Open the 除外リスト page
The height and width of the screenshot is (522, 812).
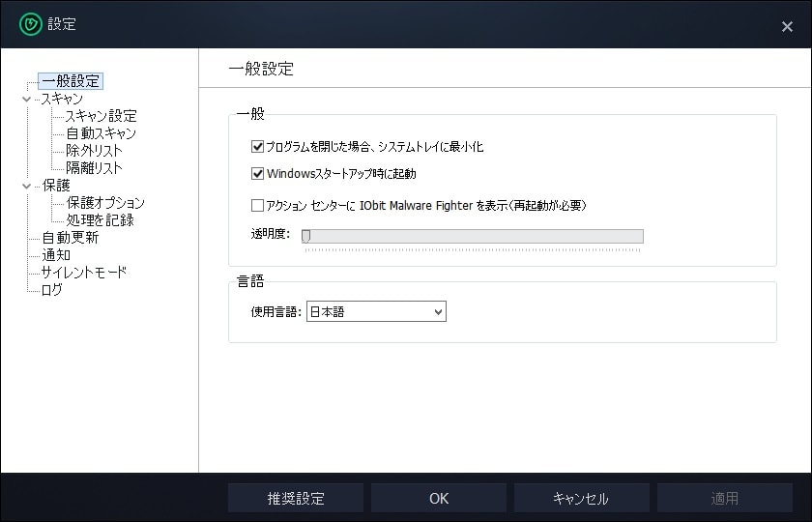point(94,151)
